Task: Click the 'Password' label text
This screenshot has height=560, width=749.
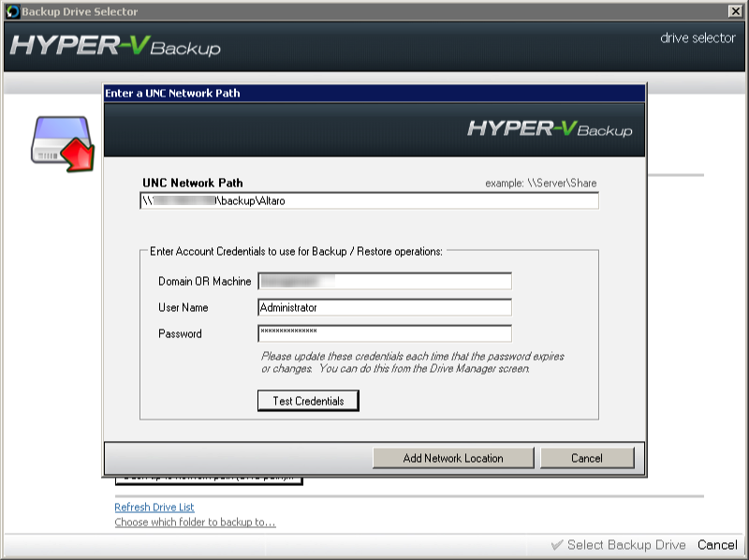Action: click(180, 334)
